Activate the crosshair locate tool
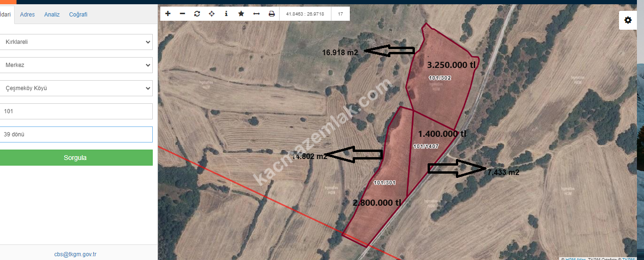This screenshot has height=260, width=644. [x=212, y=14]
